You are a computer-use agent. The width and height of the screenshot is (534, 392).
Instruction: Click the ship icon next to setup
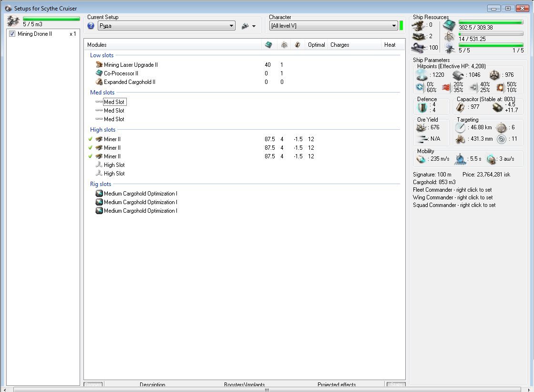245,26
